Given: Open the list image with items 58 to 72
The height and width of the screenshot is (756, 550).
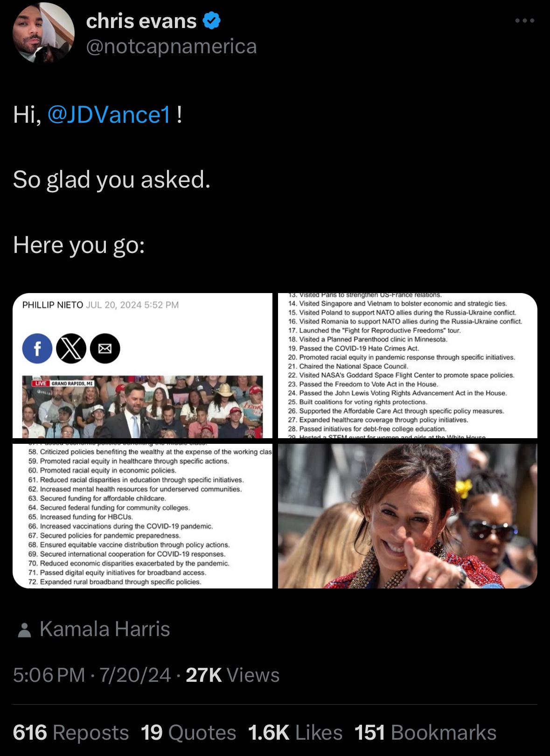Looking at the screenshot, I should 142,516.
